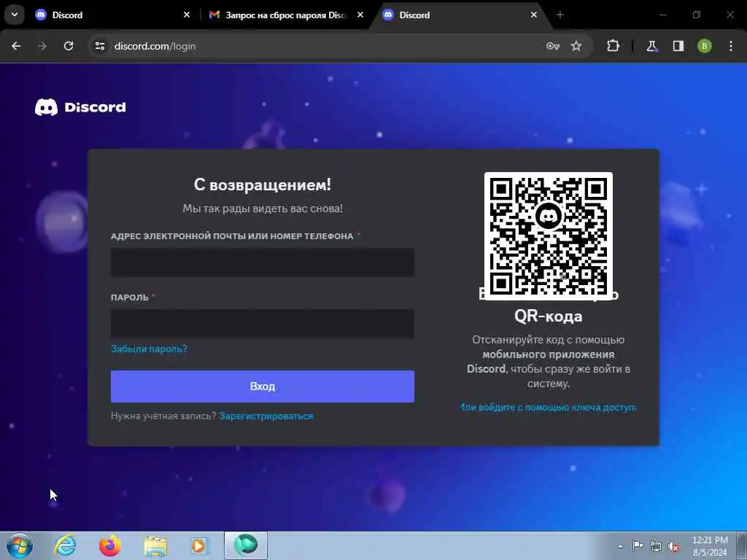Focus the email or phone number field
Image resolution: width=747 pixels, height=560 pixels.
click(263, 262)
